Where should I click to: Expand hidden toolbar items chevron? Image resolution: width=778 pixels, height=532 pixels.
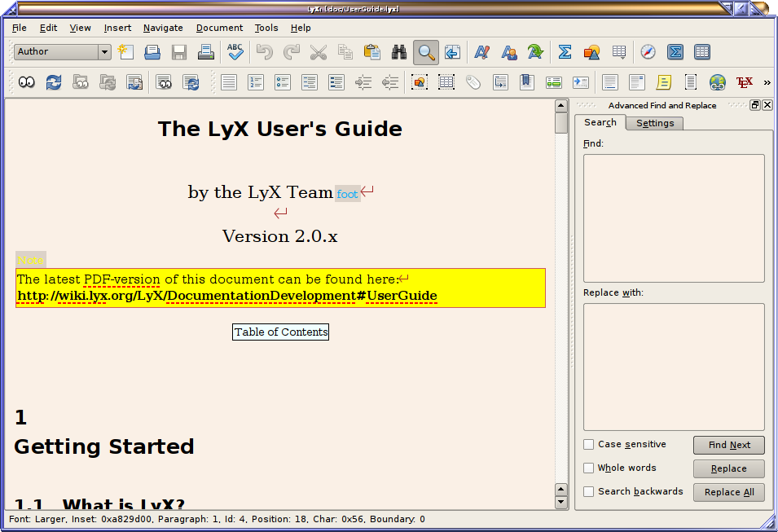click(x=767, y=82)
